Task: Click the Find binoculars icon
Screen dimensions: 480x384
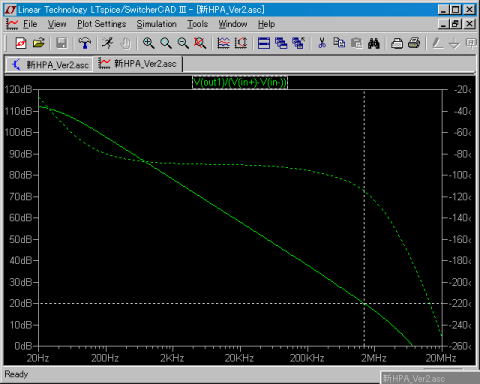Action: (374, 43)
